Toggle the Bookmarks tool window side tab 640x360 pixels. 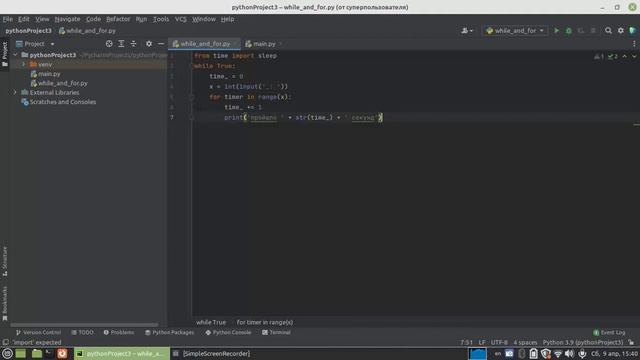tap(4, 303)
